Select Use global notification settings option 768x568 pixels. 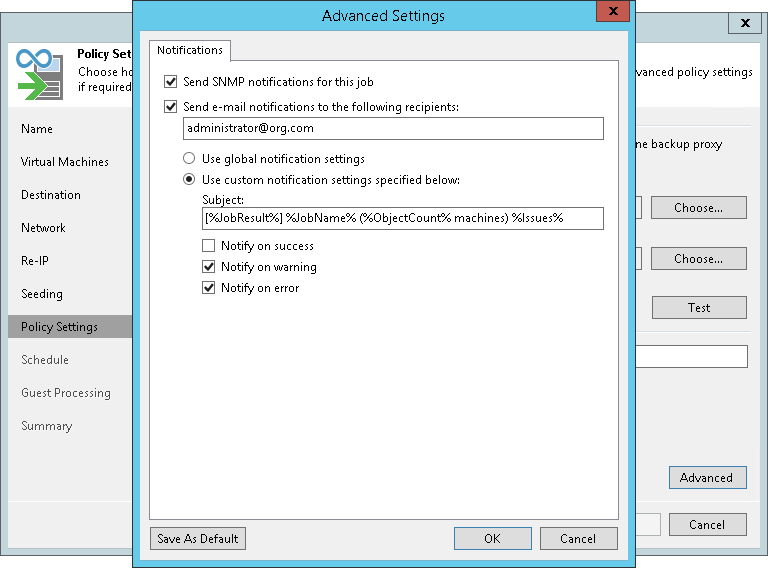188,159
